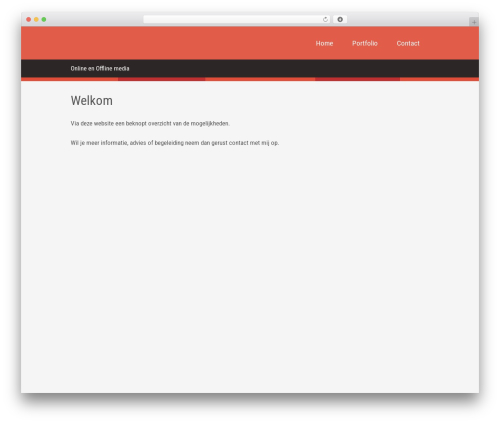Select the 'Online en Offline media' tagline

click(100, 68)
